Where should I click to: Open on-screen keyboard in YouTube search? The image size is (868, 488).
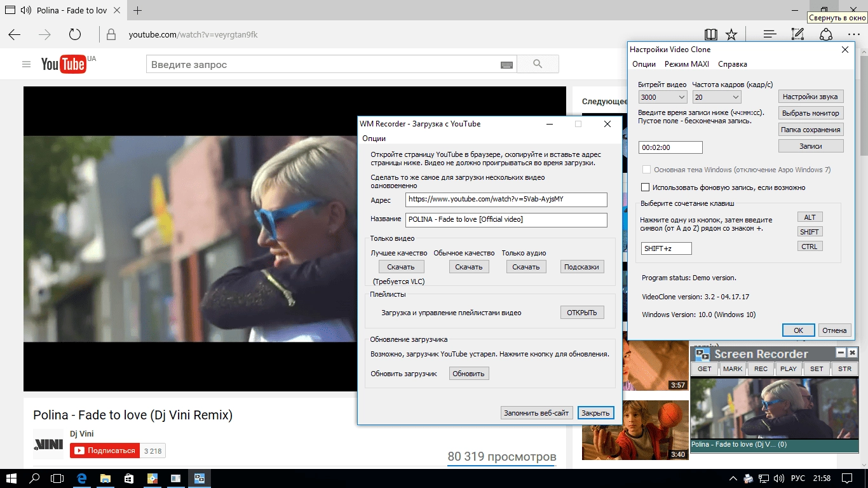pos(506,65)
